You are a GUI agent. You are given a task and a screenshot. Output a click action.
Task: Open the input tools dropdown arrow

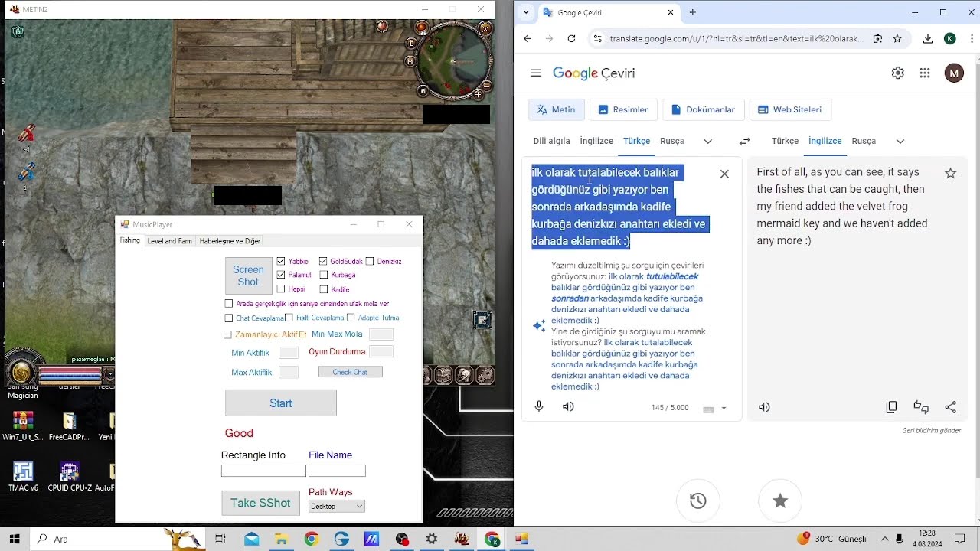click(x=724, y=409)
